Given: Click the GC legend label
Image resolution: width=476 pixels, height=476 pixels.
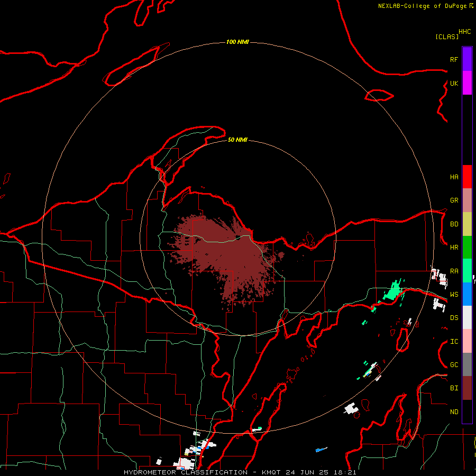Looking at the screenshot, I should pyautogui.click(x=454, y=364).
